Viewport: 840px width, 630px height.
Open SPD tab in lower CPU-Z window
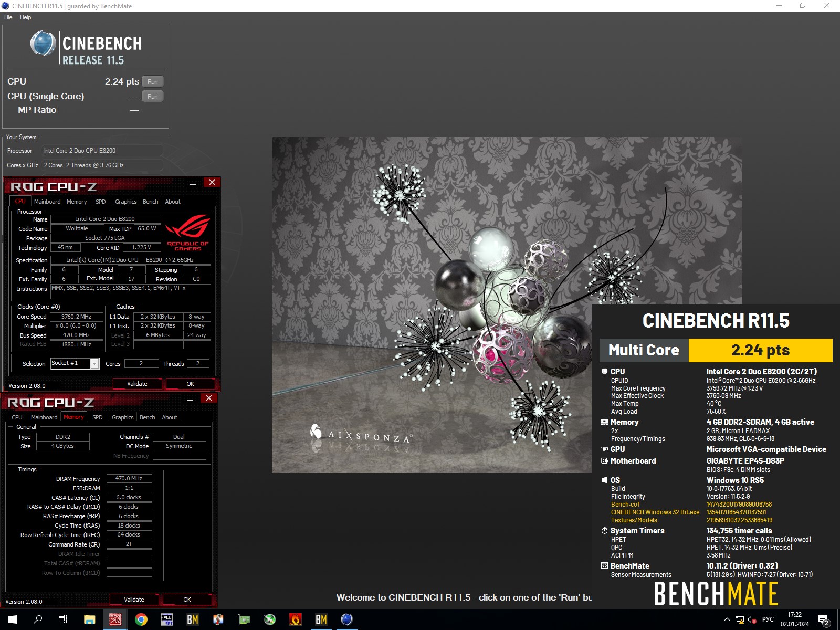pos(98,417)
